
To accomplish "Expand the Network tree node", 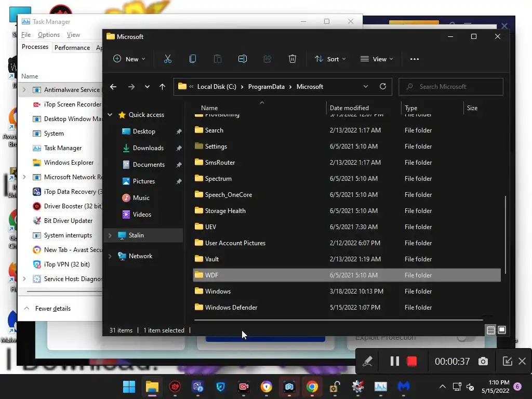I will point(110,256).
